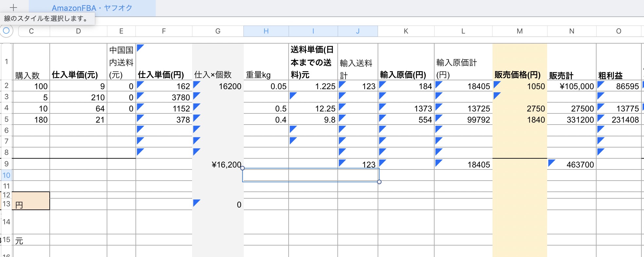Click the 重量kg header cell
This screenshot has width=644, height=257.
click(x=266, y=62)
